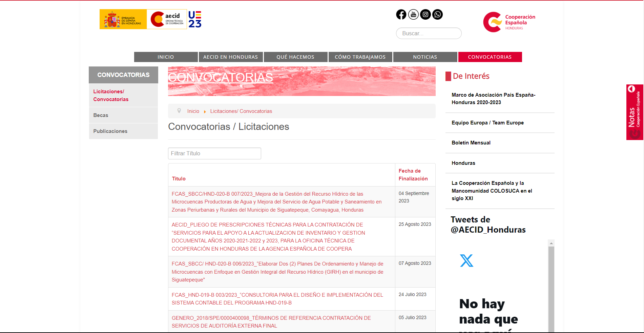This screenshot has height=333, width=644.
Task: Click the tweets widget scrollbar up arrow
Action: point(551,243)
